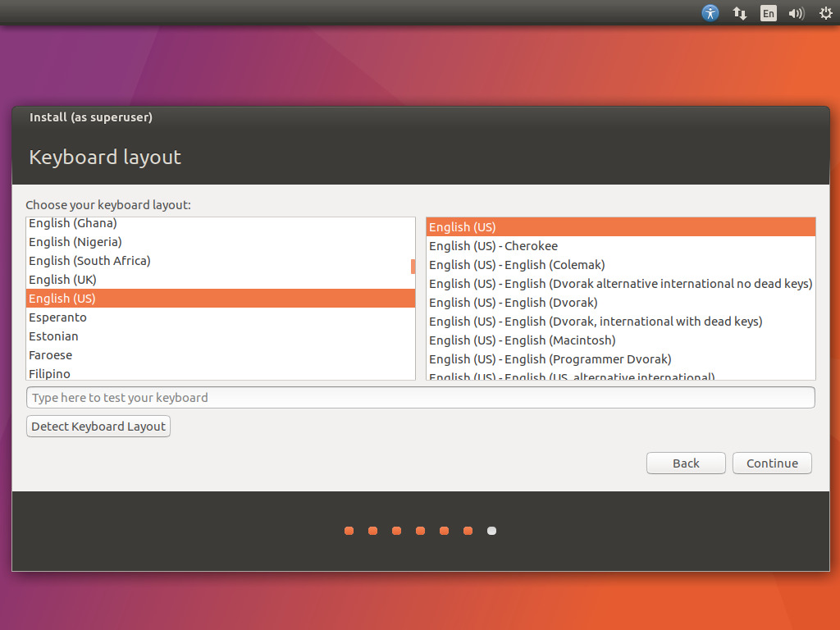Viewport: 840px width, 630px height.
Task: Go Back to the previous step
Action: (x=685, y=463)
